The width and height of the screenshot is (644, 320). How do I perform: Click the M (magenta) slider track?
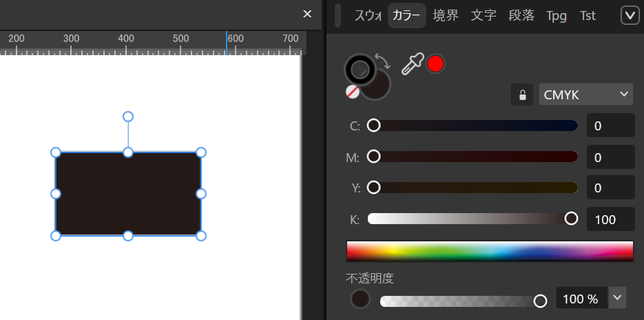(472, 157)
